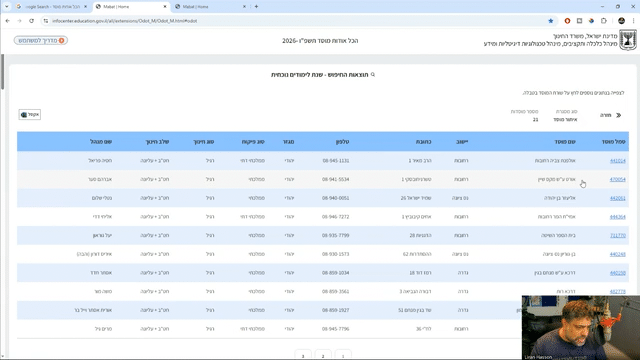Click the address bar URL field
This screenshot has width=640, height=360.
tap(298, 21)
